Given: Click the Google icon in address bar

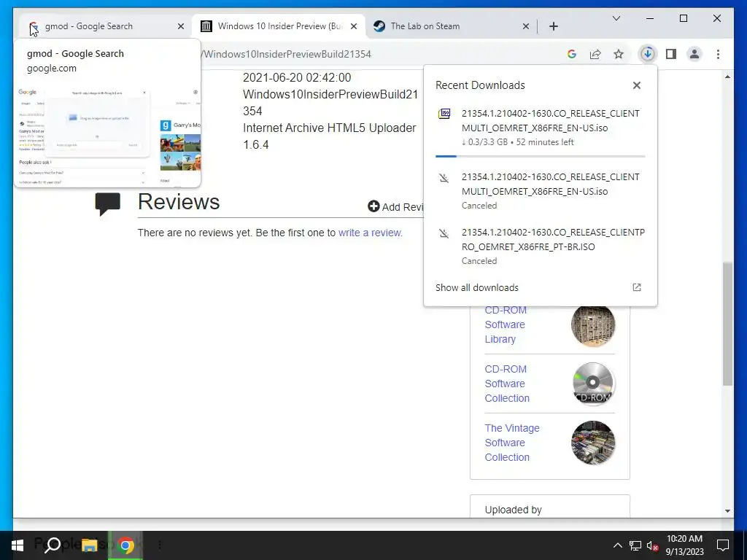Looking at the screenshot, I should pos(572,54).
